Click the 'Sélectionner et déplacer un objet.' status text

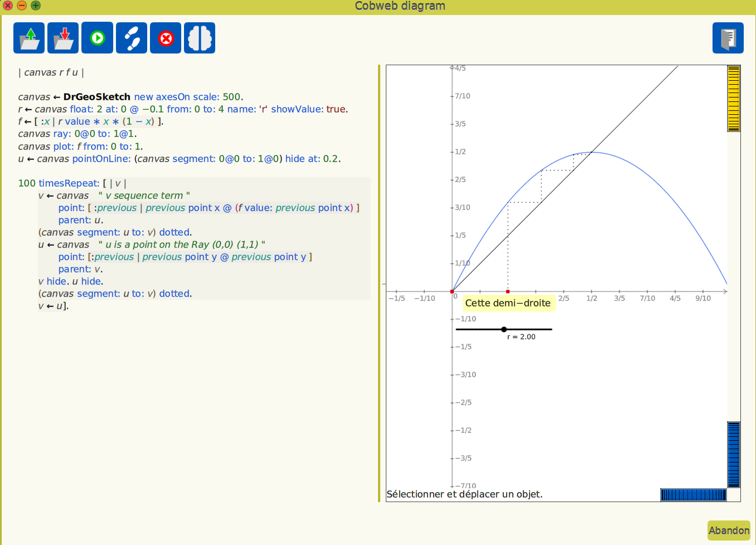coord(464,494)
